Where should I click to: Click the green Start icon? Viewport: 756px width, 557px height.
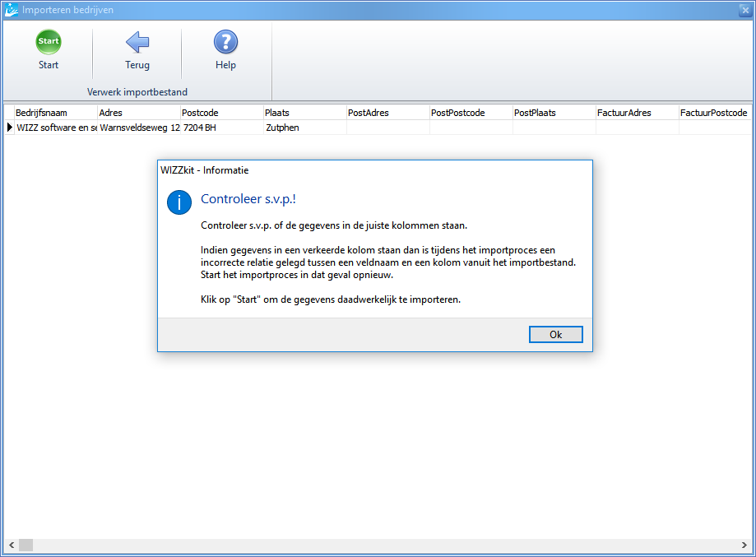49,42
